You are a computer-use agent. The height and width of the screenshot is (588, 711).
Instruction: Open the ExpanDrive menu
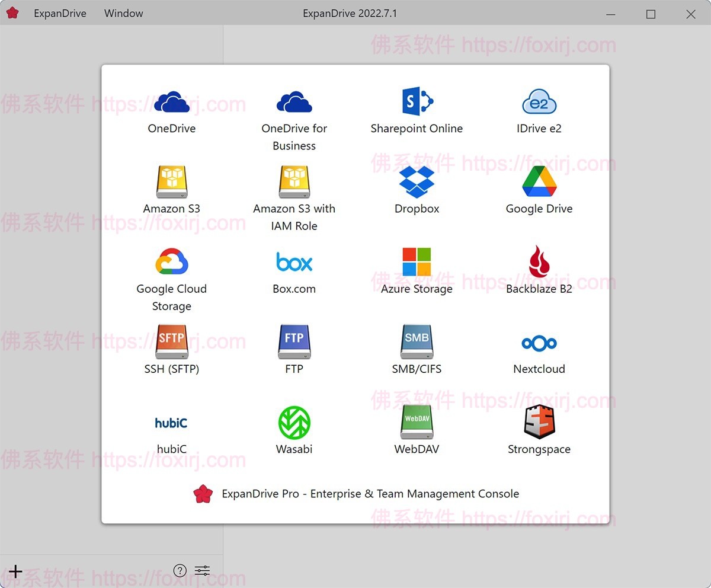click(60, 13)
